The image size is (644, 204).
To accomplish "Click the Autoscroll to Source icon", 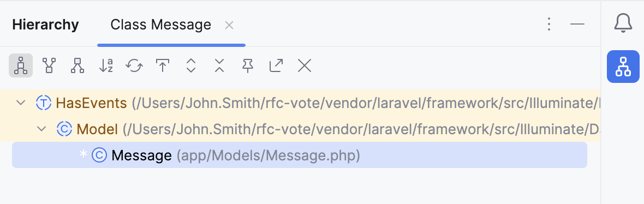I will click(x=163, y=65).
